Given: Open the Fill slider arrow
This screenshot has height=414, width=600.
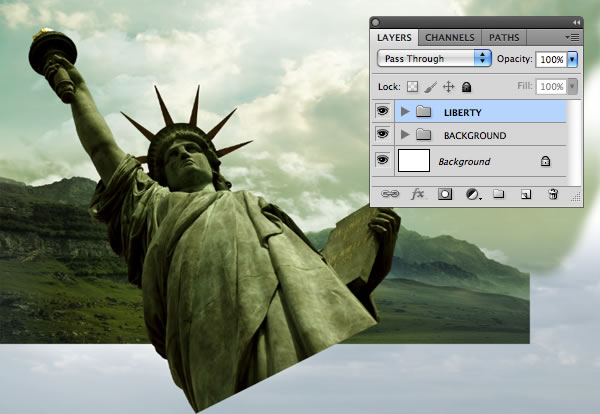Looking at the screenshot, I should pyautogui.click(x=572, y=86).
